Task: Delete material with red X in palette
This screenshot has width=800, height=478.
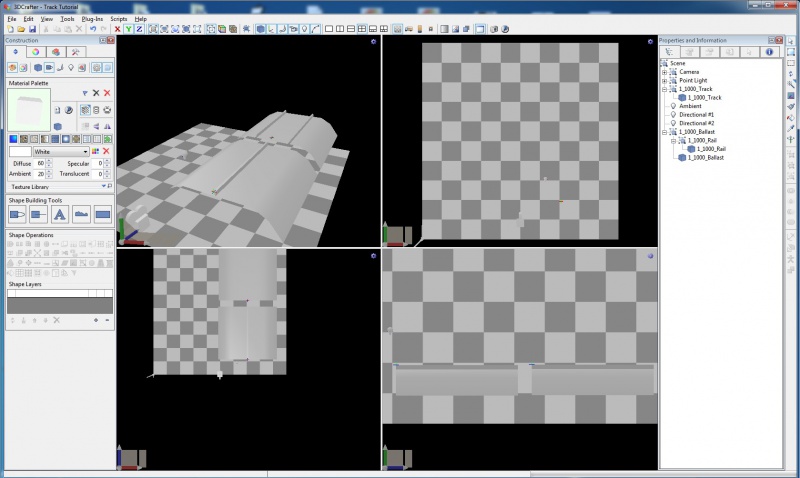Action: click(x=107, y=93)
